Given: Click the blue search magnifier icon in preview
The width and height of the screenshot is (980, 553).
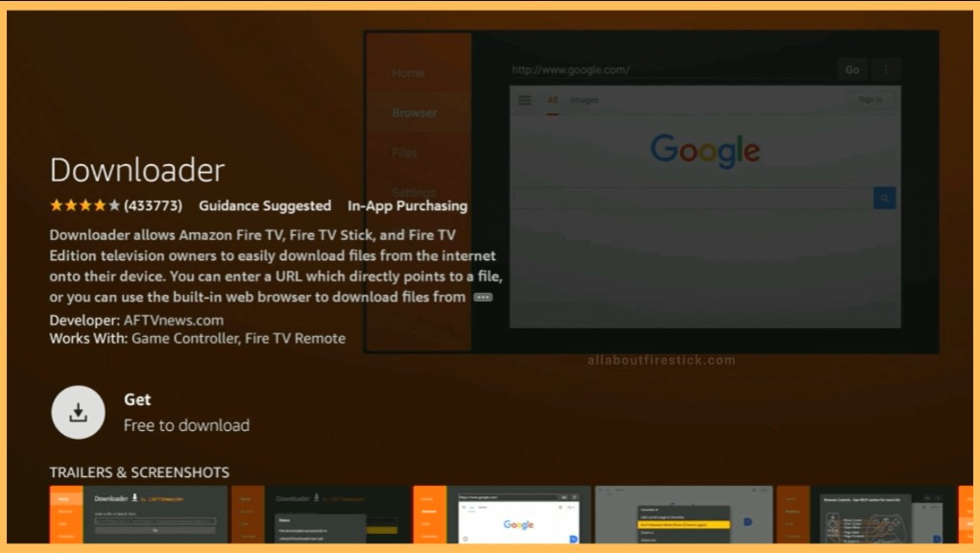Looking at the screenshot, I should click(x=884, y=199).
